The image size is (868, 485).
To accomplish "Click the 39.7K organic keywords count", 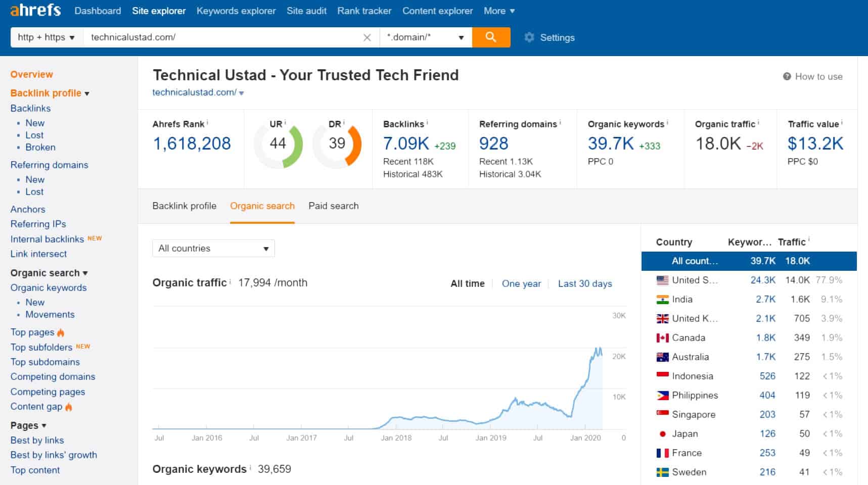I will 611,143.
